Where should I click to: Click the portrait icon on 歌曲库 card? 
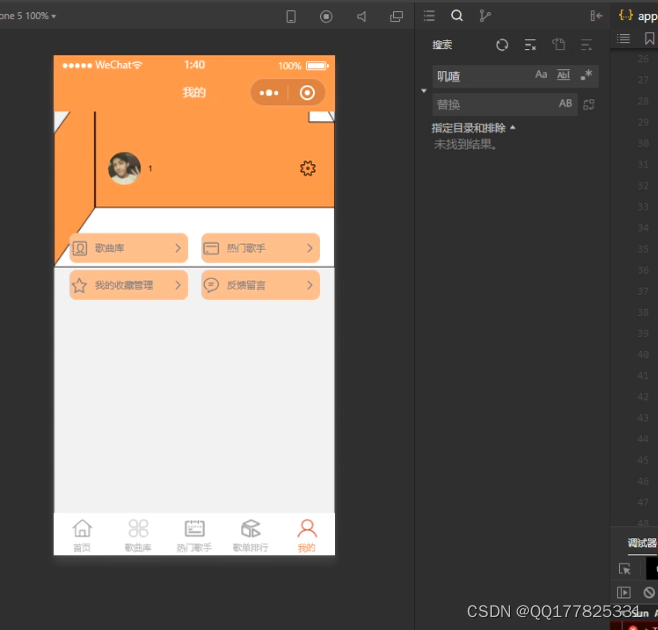point(79,248)
